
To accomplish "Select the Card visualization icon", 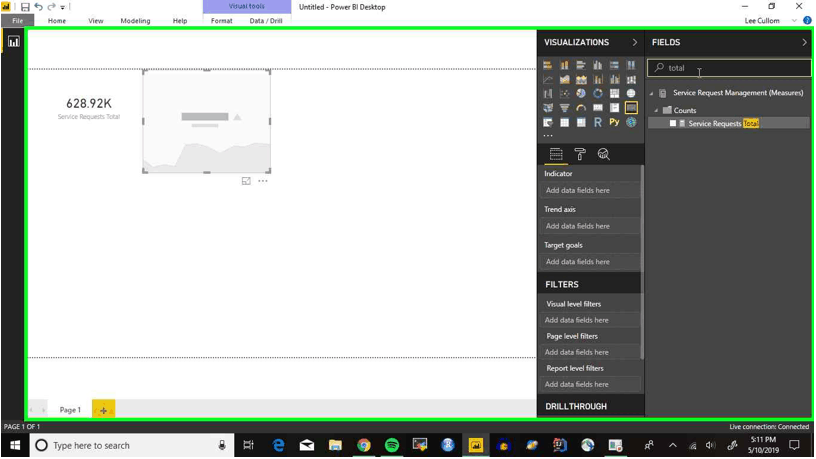I will coord(597,108).
